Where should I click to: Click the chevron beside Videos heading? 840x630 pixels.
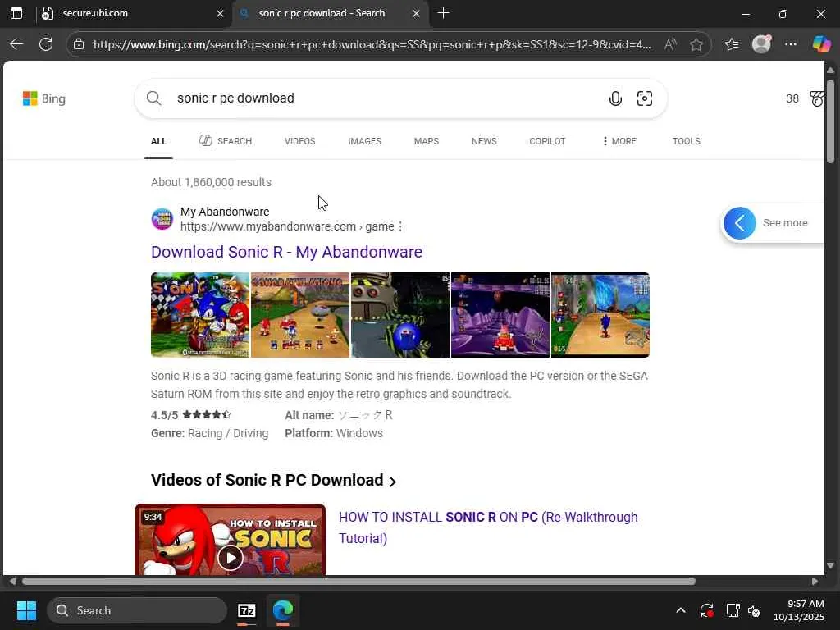point(393,482)
